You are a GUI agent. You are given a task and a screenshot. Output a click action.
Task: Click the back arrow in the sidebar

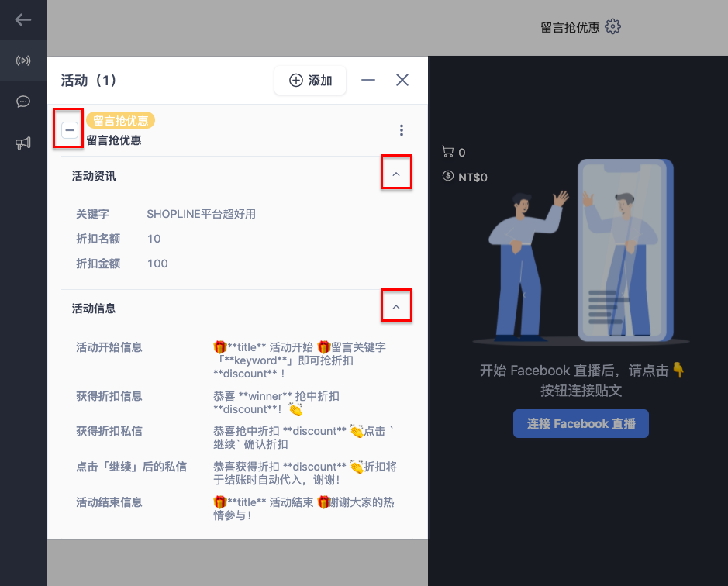click(22, 19)
